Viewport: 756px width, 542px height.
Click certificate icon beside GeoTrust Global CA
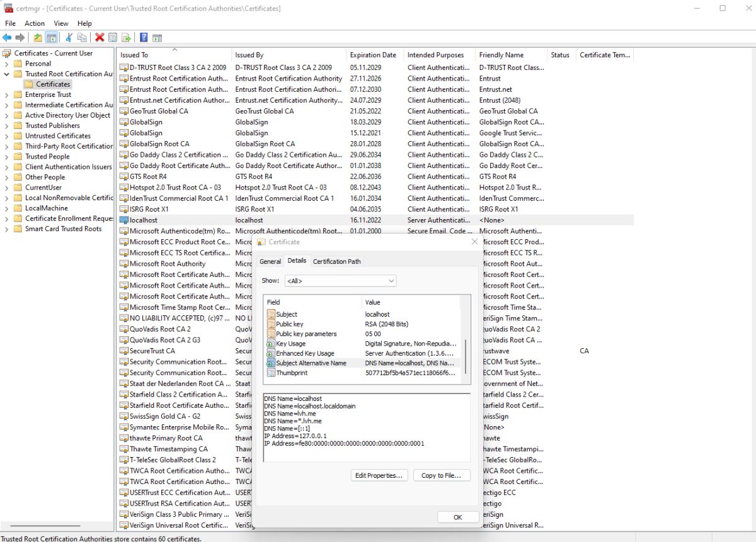(124, 111)
